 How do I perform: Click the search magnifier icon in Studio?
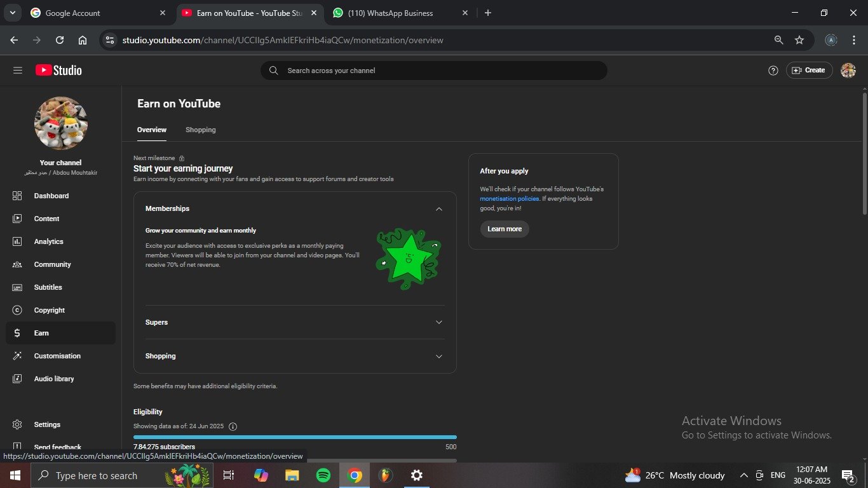274,71
